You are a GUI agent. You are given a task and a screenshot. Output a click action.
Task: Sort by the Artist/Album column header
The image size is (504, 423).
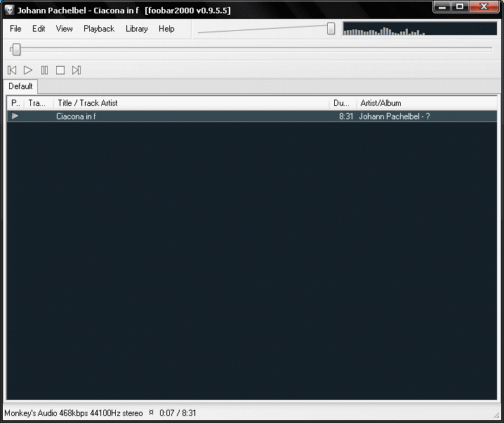pyautogui.click(x=427, y=103)
